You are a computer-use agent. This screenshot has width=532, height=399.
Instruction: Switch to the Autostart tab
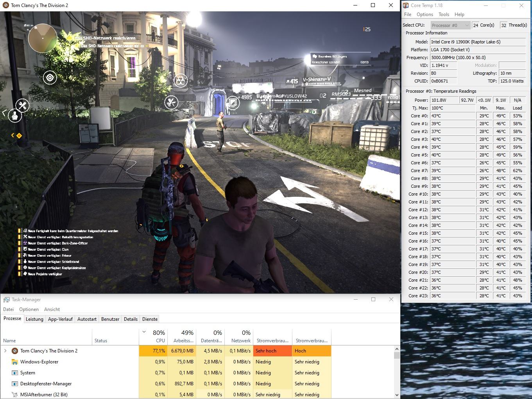click(x=87, y=319)
